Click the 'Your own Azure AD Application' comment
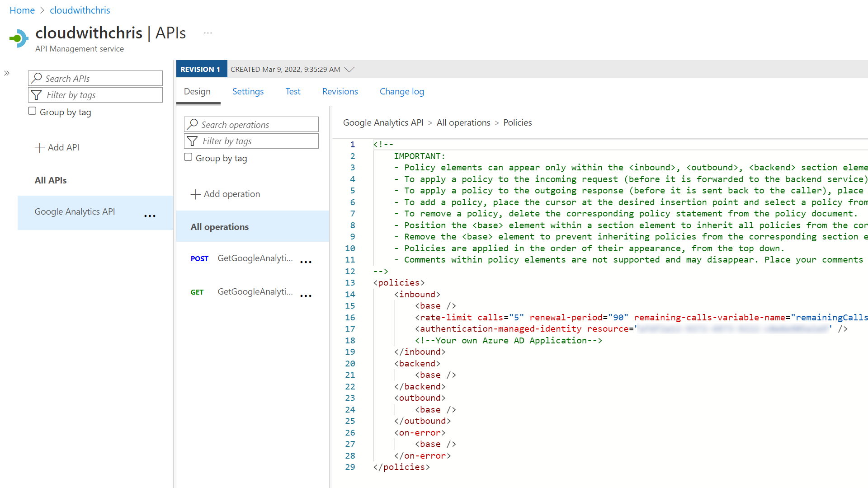Image resolution: width=868 pixels, height=488 pixels. pyautogui.click(x=509, y=341)
